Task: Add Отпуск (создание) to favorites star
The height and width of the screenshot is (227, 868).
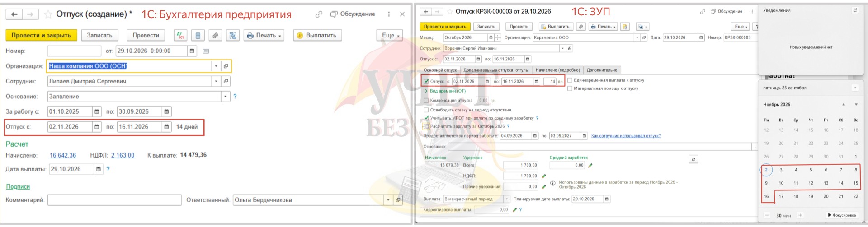Action: click(48, 14)
